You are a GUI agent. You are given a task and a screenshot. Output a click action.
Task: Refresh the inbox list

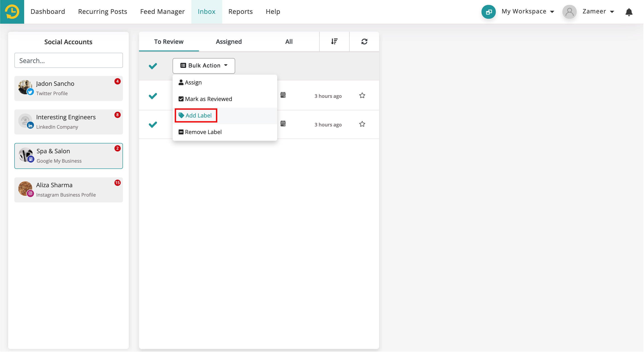point(364,42)
